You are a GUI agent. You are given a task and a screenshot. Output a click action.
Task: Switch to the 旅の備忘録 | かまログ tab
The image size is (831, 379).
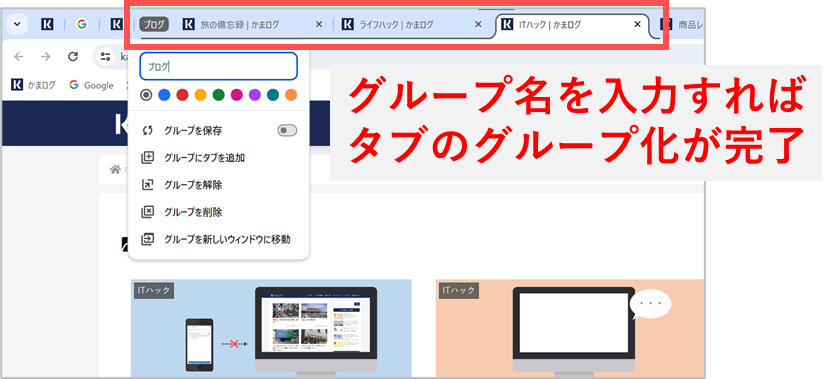pyautogui.click(x=240, y=24)
